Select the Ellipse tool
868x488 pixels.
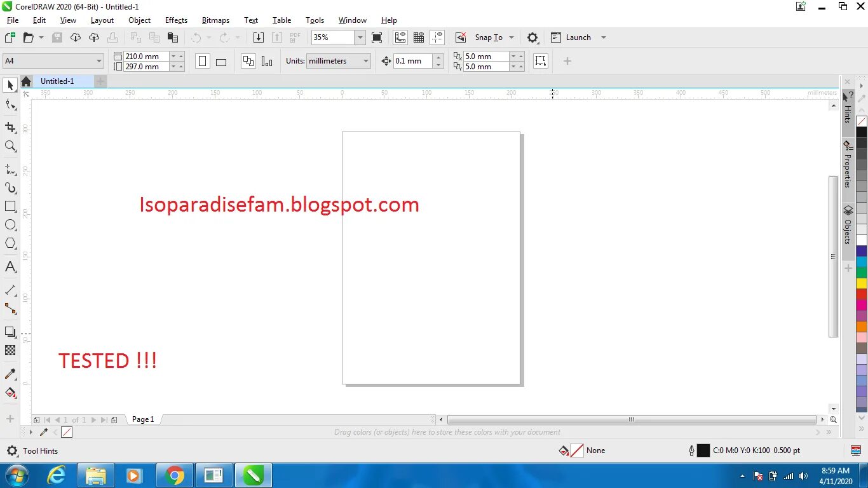coord(10,225)
